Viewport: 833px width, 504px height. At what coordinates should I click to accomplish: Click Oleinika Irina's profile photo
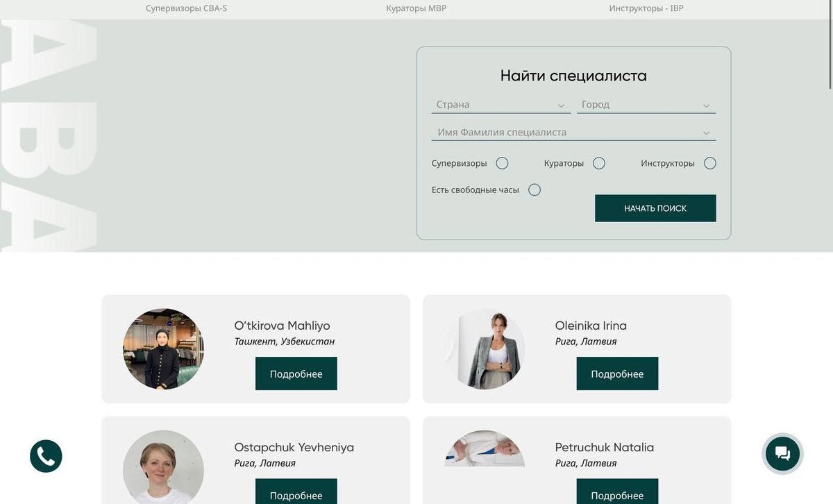(x=485, y=348)
